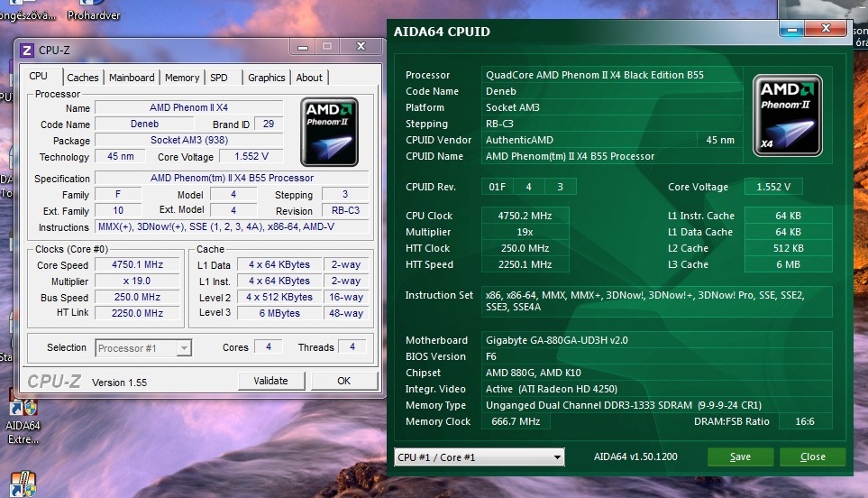The image size is (868, 498).
Task: Click the Chipset AMD 880G, AMD K10 row
Action: 656,373
